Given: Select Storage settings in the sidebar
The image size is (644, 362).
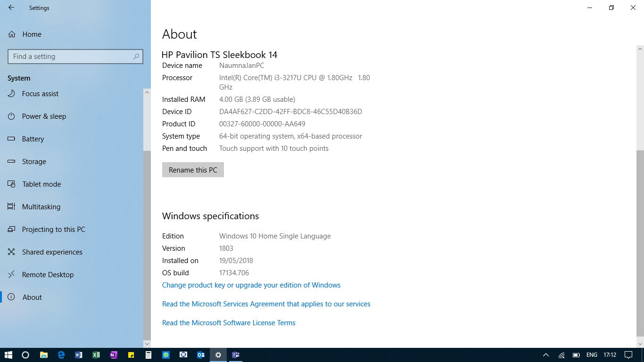Looking at the screenshot, I should tap(33, 161).
